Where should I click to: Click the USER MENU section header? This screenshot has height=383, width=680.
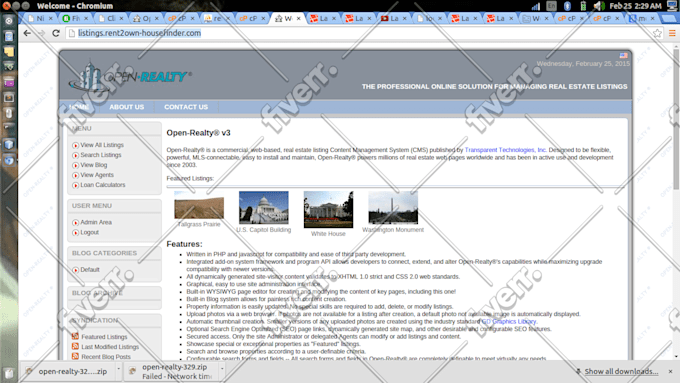coord(92,206)
